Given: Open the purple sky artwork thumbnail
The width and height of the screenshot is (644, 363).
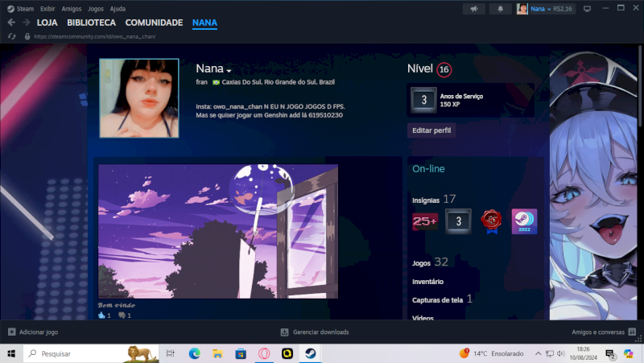Looking at the screenshot, I should point(218,232).
